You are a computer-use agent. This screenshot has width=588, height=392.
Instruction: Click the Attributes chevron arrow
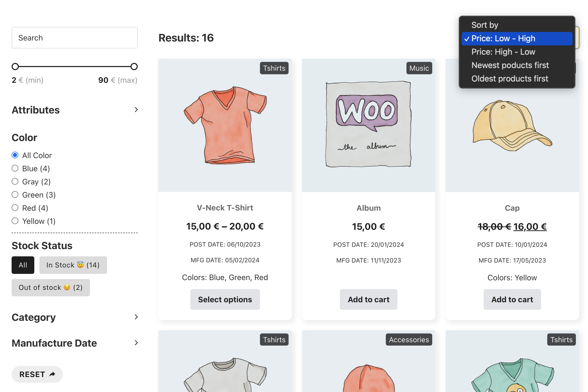coord(136,110)
